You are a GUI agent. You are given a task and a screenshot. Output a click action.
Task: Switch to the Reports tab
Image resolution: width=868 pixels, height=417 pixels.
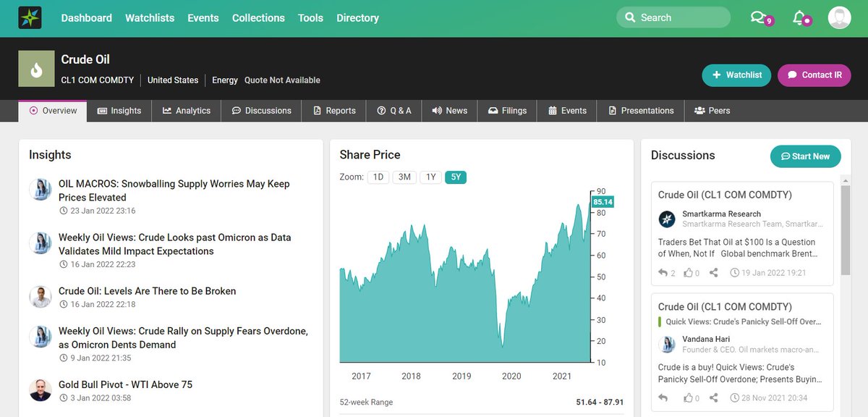pos(334,111)
